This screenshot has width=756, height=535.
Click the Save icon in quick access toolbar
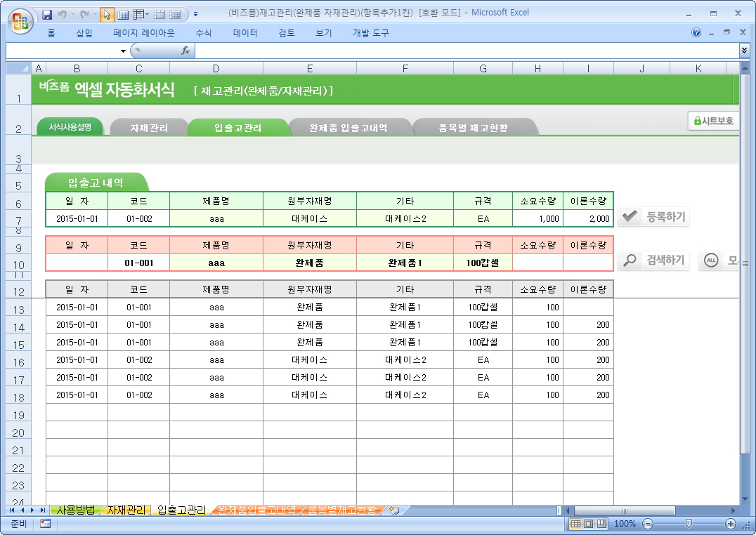point(47,13)
